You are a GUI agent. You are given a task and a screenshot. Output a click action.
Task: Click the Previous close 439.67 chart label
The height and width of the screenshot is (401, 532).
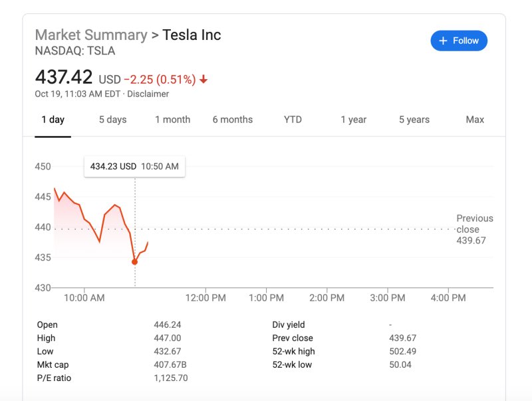(474, 229)
